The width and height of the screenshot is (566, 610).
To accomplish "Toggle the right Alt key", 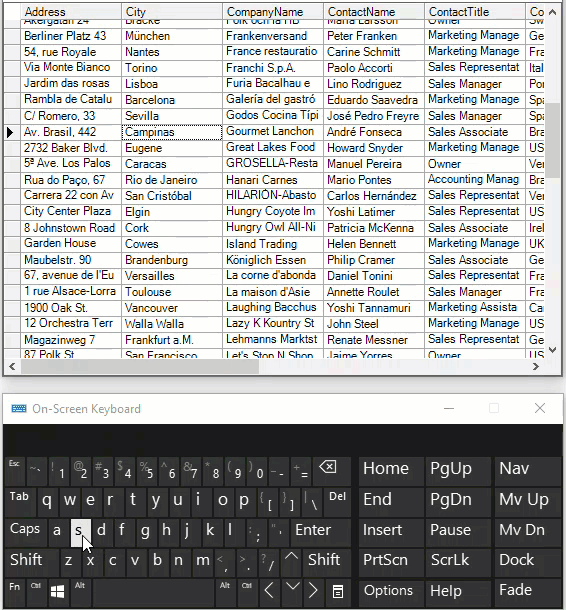I will pos(225,591).
